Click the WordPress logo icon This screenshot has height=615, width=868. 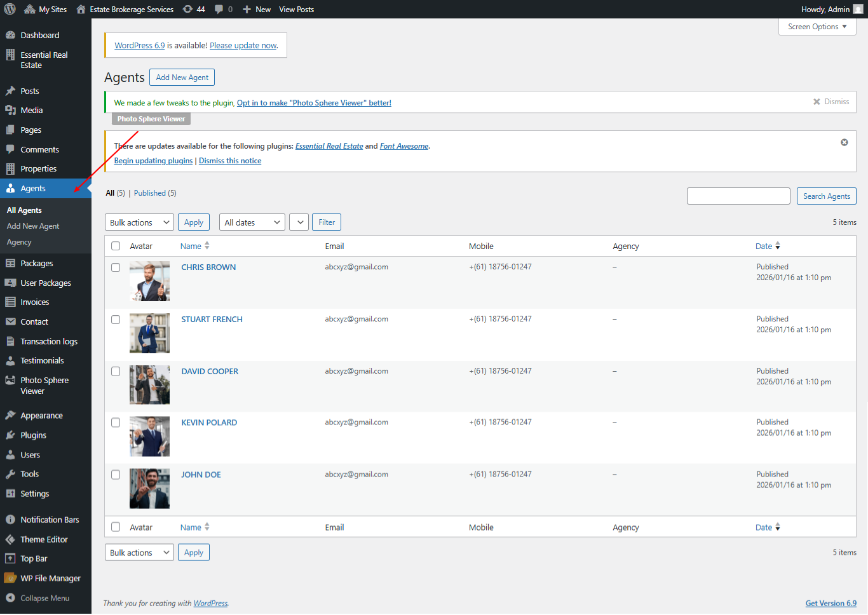pyautogui.click(x=10, y=9)
